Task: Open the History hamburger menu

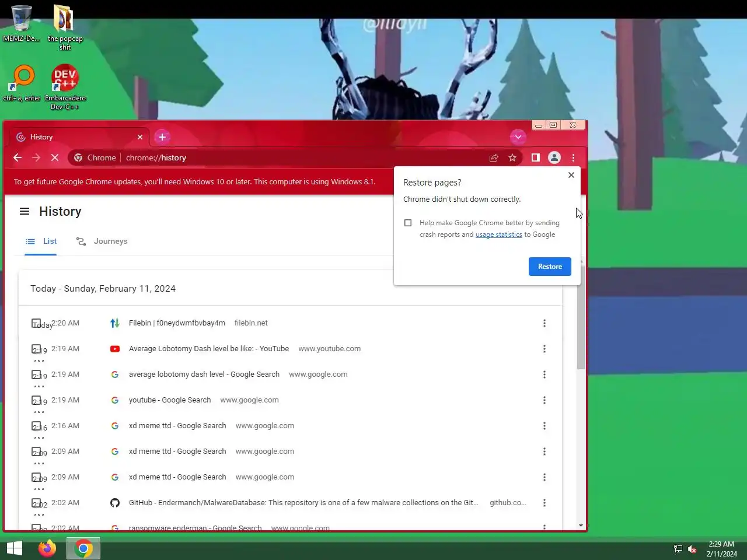Action: click(25, 211)
